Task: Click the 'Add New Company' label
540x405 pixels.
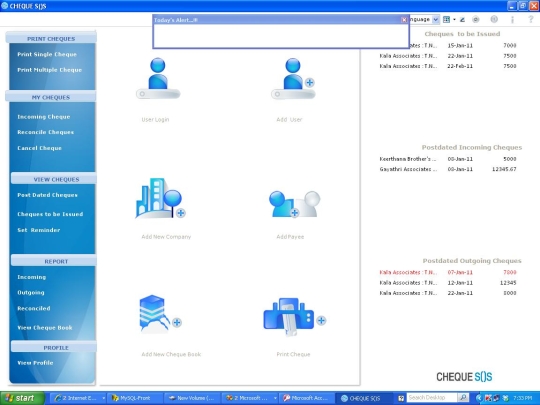Action: coord(166,237)
